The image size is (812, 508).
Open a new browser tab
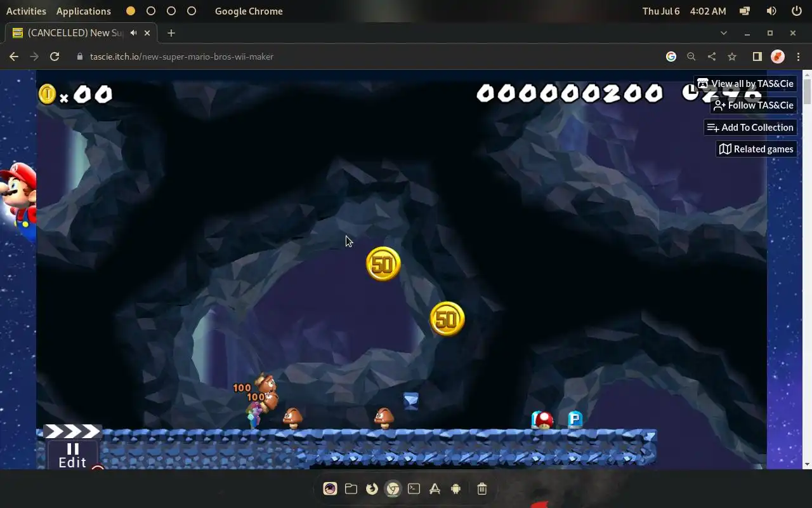[171, 33]
